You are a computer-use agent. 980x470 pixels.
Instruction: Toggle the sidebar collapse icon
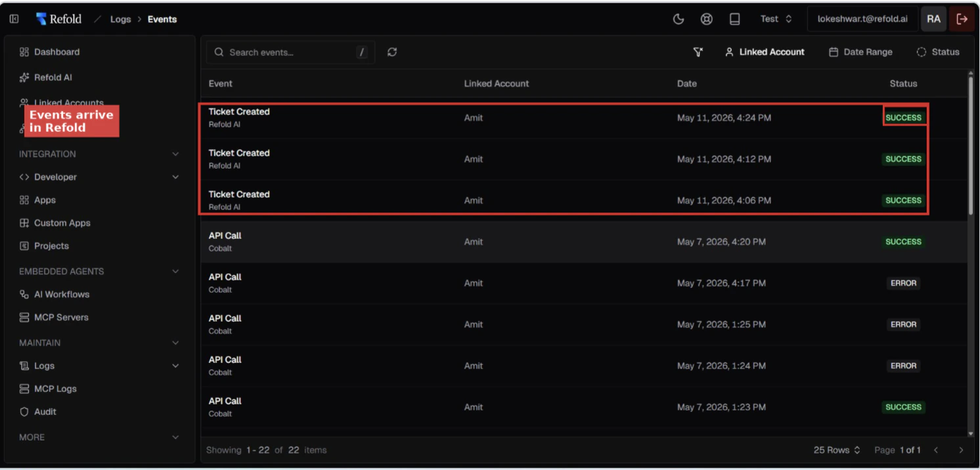(14, 19)
